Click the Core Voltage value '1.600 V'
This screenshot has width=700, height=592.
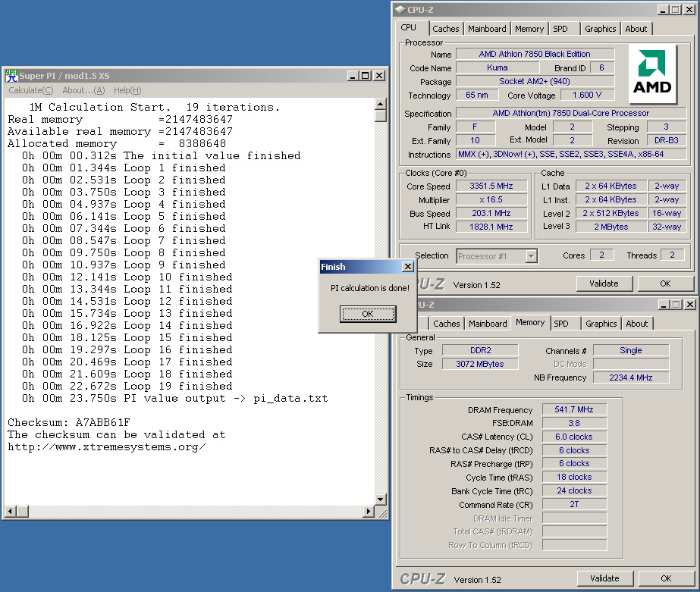587,95
